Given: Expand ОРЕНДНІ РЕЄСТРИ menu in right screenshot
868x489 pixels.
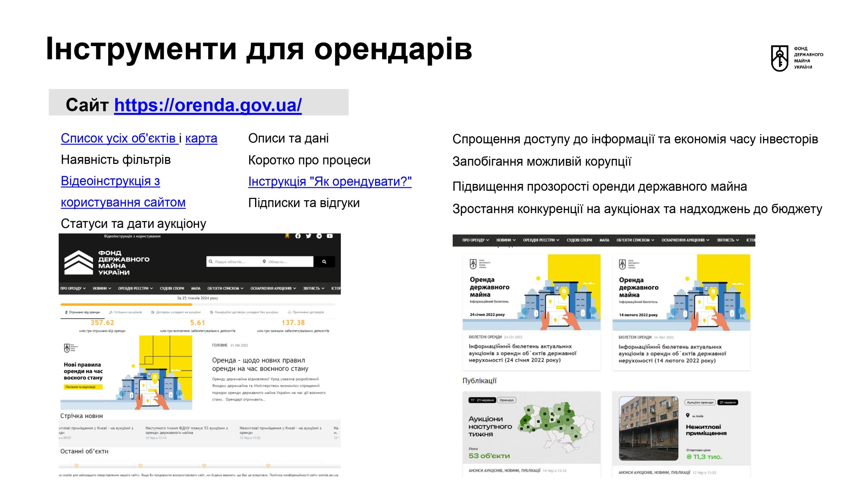Looking at the screenshot, I should tap(541, 240).
